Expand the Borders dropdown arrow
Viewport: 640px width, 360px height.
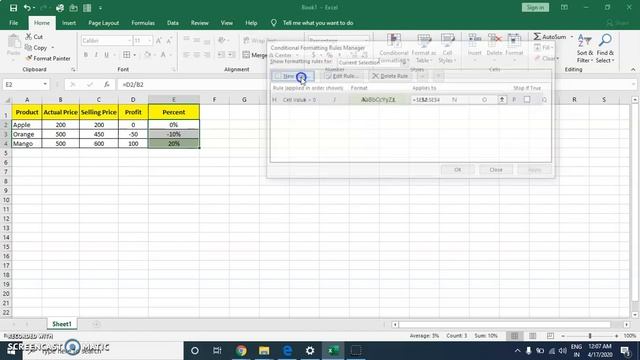134,55
